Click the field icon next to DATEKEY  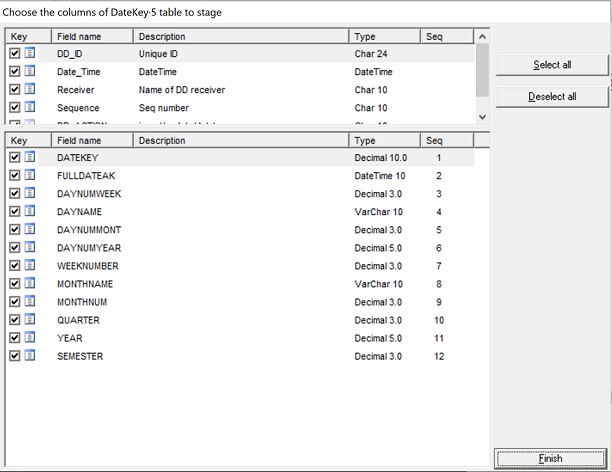click(x=30, y=158)
